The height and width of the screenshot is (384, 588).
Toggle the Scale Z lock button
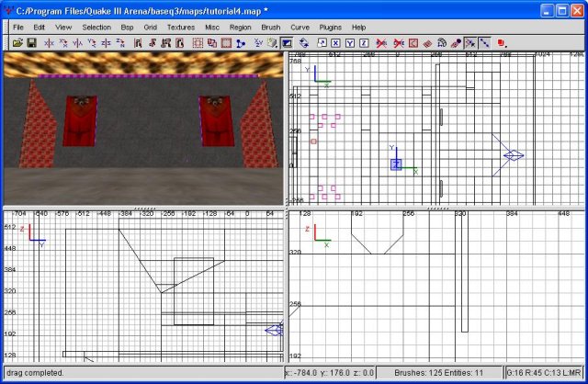364,43
